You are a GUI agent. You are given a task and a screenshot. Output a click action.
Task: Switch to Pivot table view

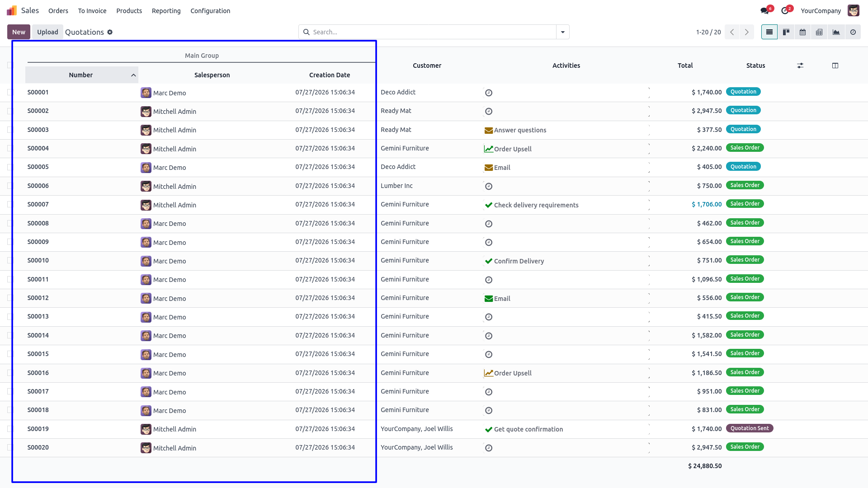click(819, 32)
